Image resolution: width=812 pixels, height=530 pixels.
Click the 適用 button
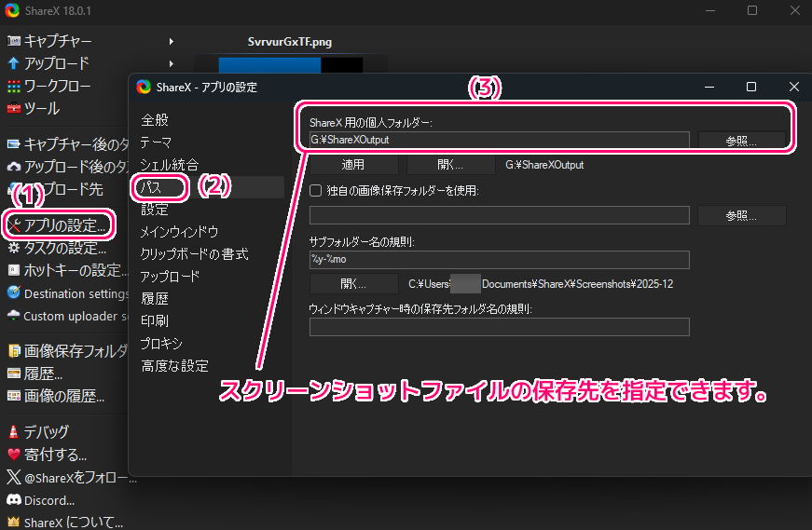point(354,165)
